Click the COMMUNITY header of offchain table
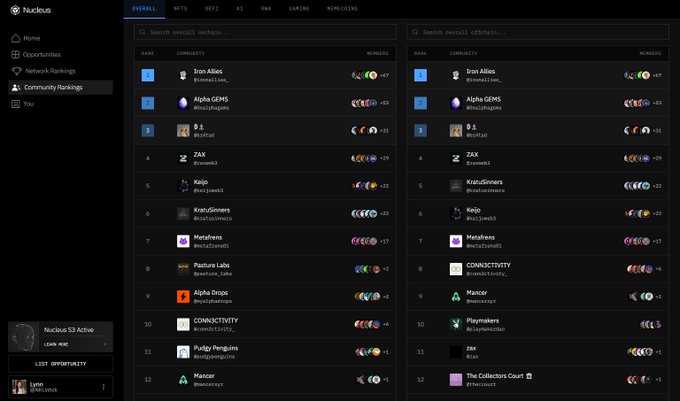680x401 pixels. point(463,53)
